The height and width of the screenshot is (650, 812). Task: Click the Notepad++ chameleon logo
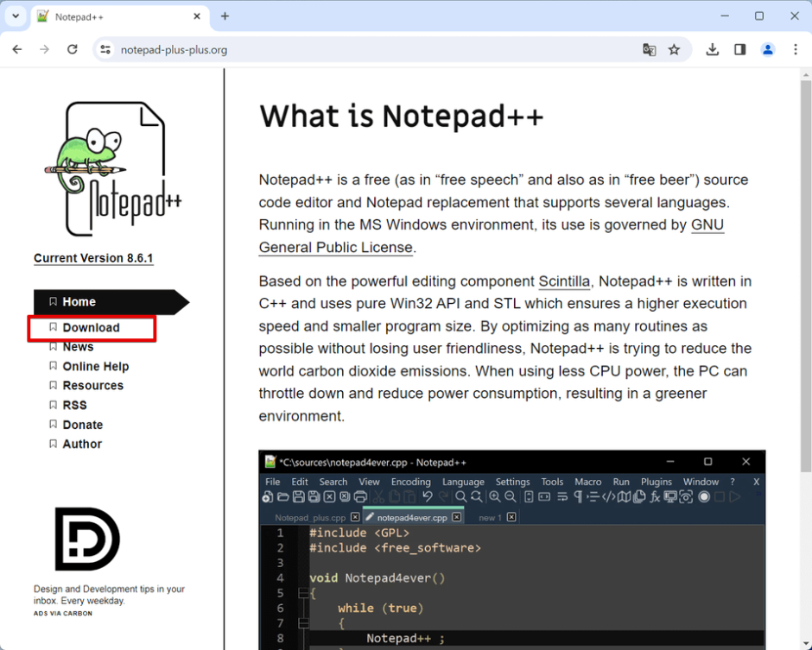pyautogui.click(x=113, y=168)
